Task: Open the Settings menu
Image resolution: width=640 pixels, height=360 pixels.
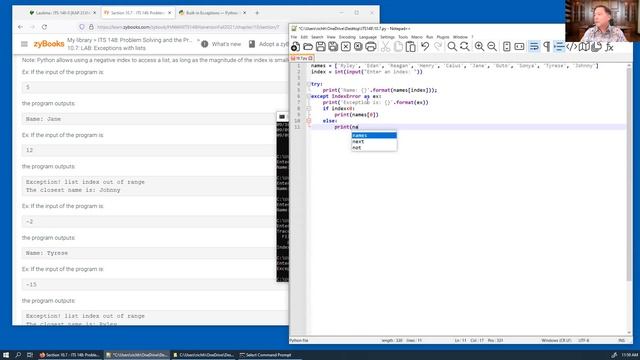Action: point(387,37)
